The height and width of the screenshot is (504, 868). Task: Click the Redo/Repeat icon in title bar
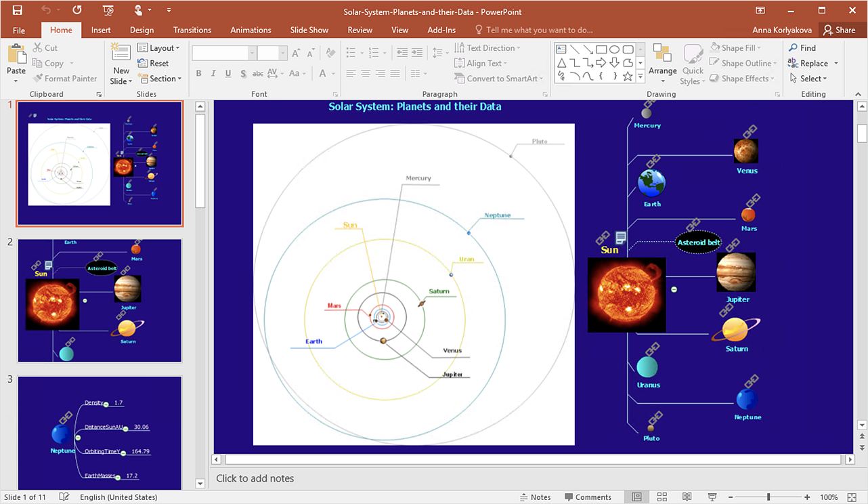77,10
